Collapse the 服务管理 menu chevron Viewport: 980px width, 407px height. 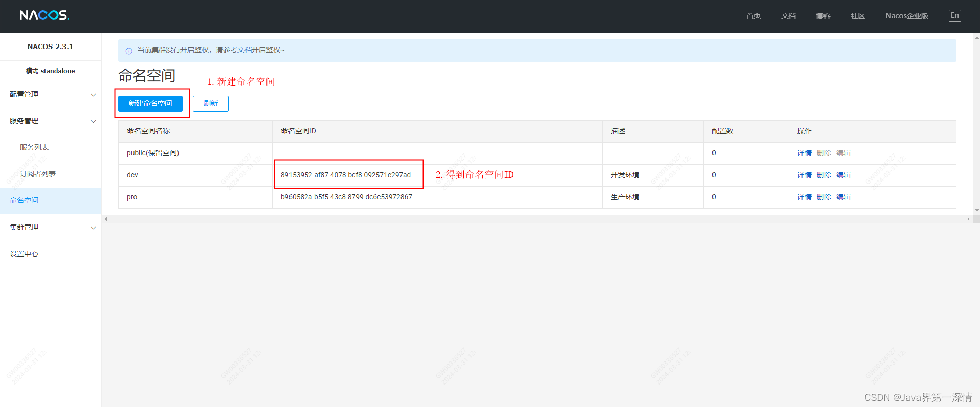[x=93, y=121]
